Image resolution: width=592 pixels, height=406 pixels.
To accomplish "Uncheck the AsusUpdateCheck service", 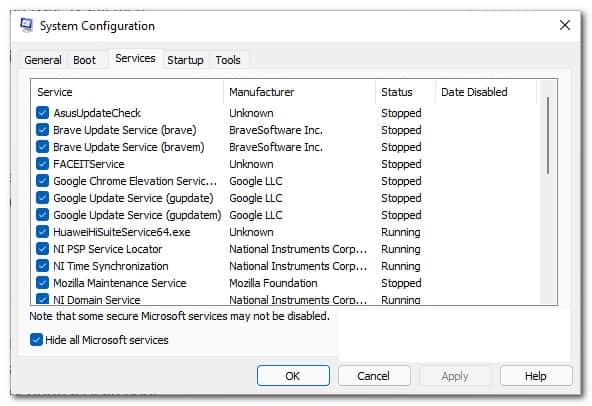I will coord(42,113).
